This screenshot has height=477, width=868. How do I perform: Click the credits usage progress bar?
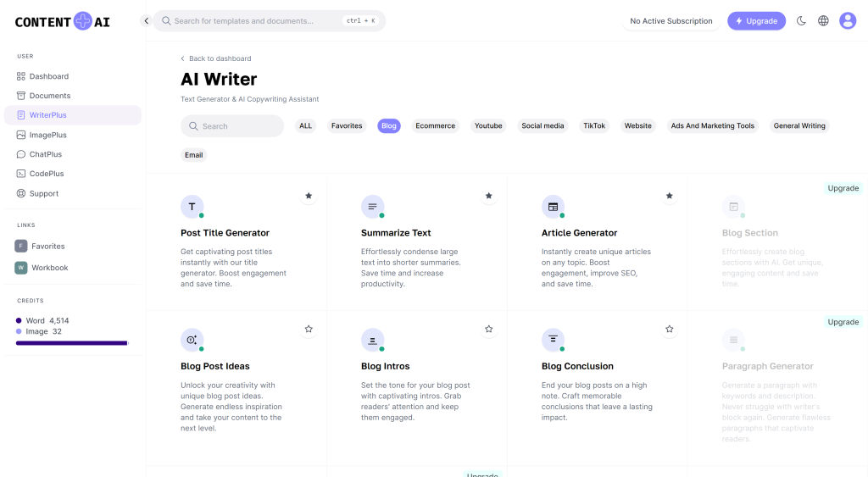coord(72,343)
